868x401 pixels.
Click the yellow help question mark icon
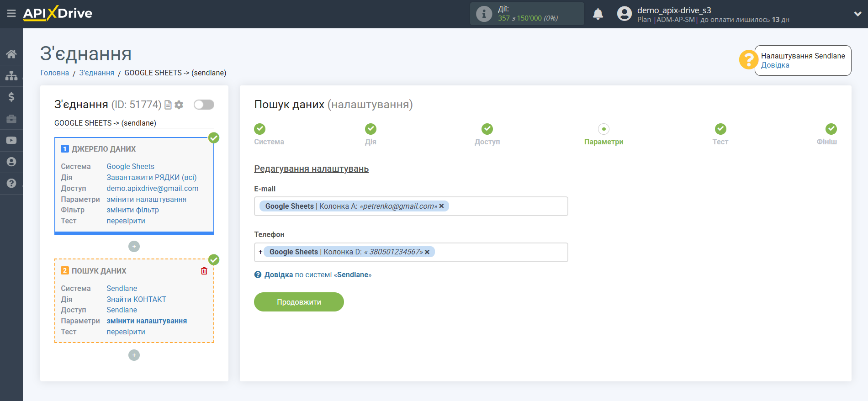[x=748, y=60]
